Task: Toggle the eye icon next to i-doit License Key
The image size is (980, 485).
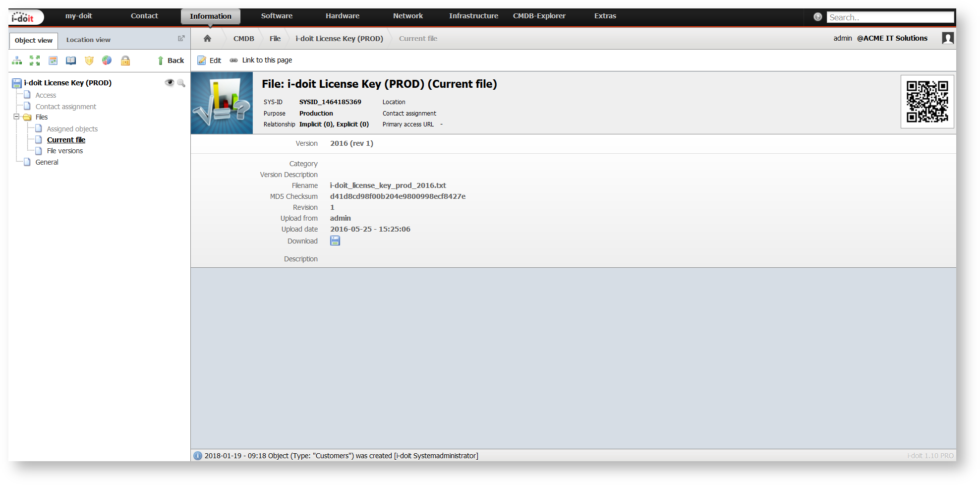Action: tap(170, 83)
